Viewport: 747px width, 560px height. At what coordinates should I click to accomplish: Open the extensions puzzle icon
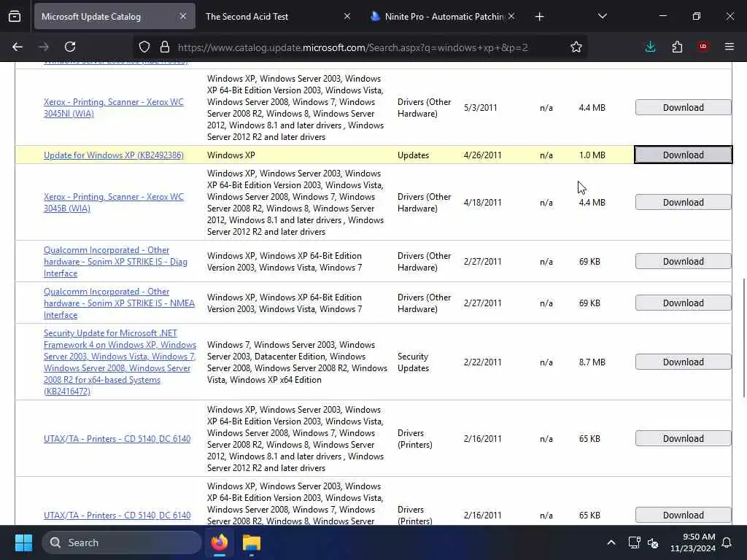pyautogui.click(x=677, y=47)
